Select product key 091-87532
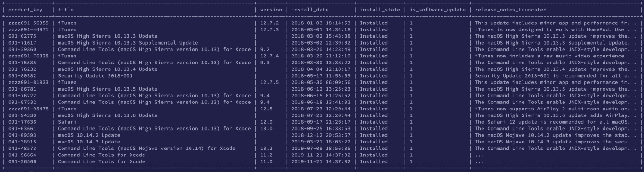644x172 pixels. [x=22, y=102]
